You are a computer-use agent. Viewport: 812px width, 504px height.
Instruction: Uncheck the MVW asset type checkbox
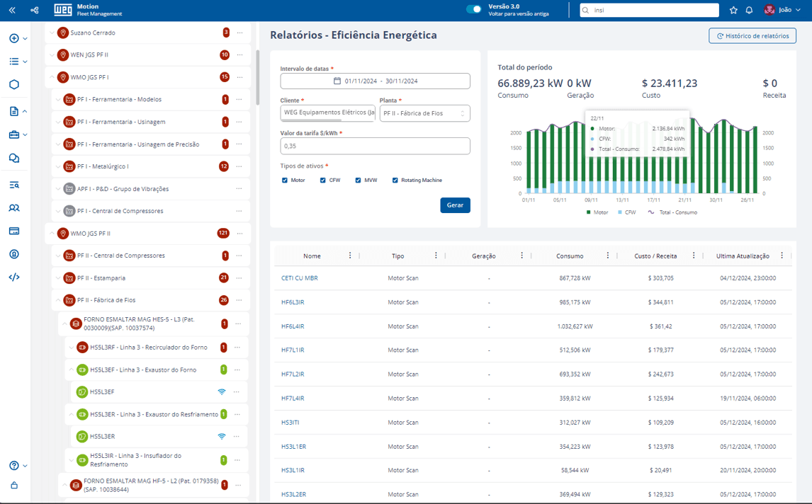point(358,180)
